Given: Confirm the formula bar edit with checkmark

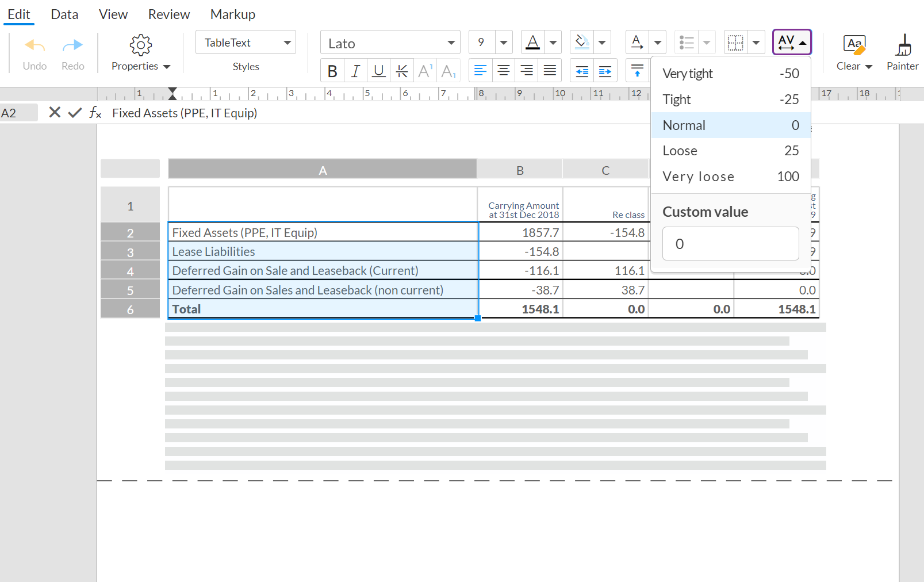Looking at the screenshot, I should click(x=75, y=113).
